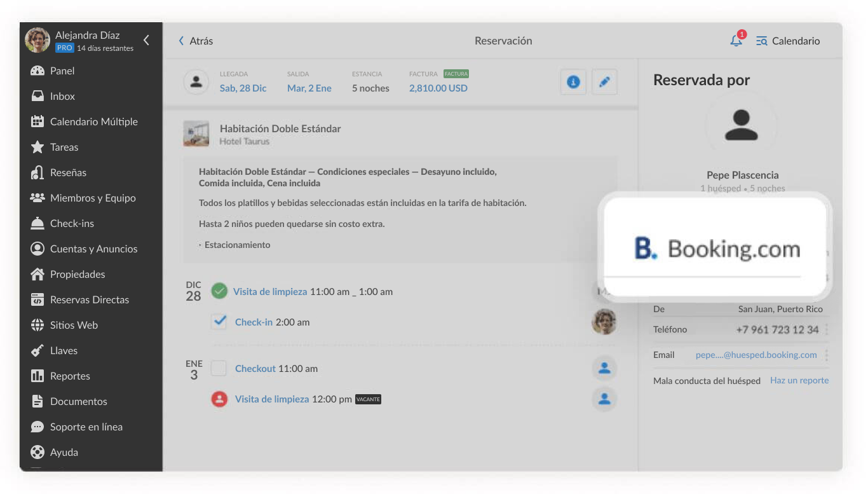This screenshot has width=868, height=494.
Task: Open Calendario Múltiple in sidebar
Action: pyautogui.click(x=93, y=121)
